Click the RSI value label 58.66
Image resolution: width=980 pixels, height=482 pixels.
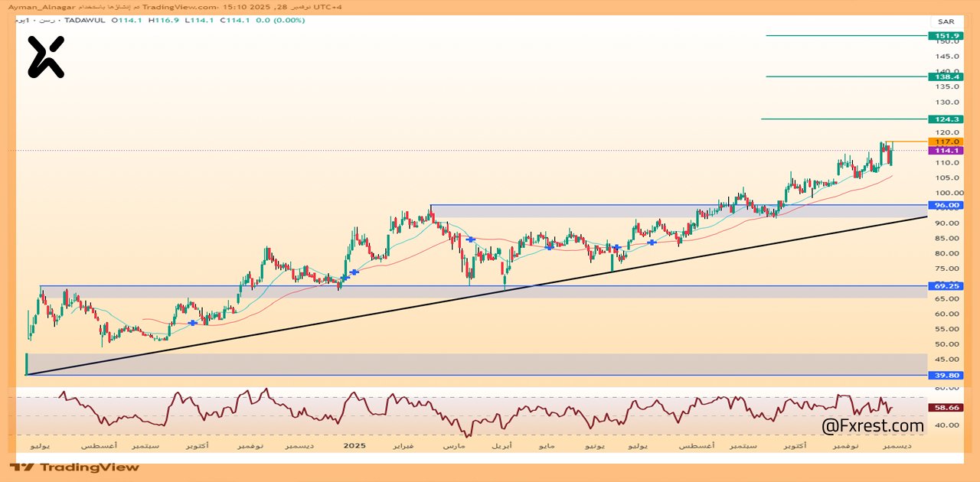click(944, 408)
